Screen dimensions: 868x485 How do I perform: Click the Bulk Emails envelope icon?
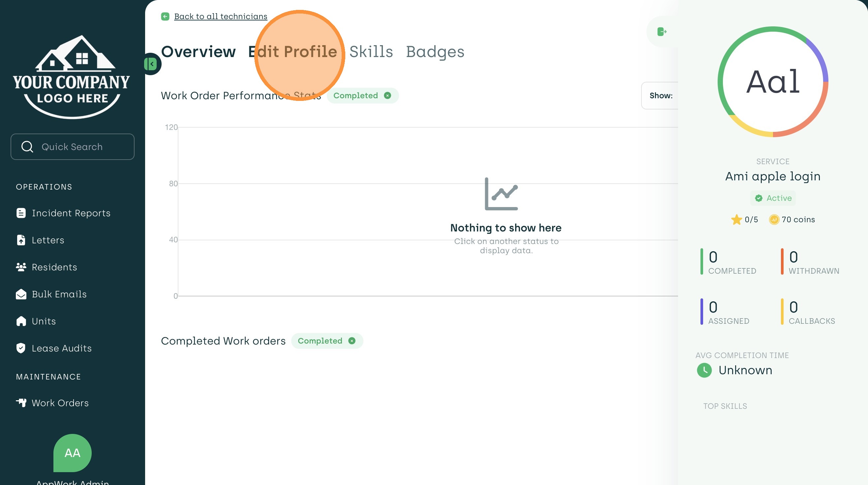click(x=21, y=294)
